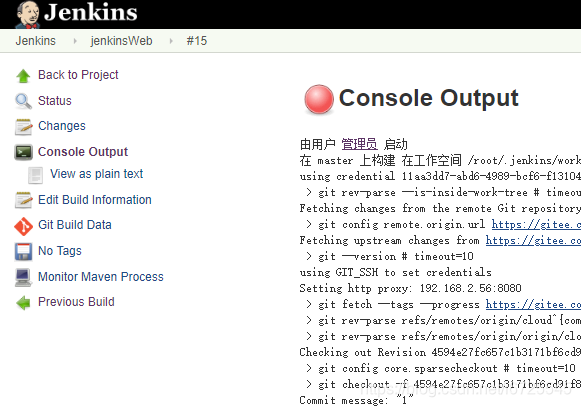Image resolution: width=581 pixels, height=407 pixels.
Task: Click the orange Git Build Data icon
Action: [x=23, y=226]
